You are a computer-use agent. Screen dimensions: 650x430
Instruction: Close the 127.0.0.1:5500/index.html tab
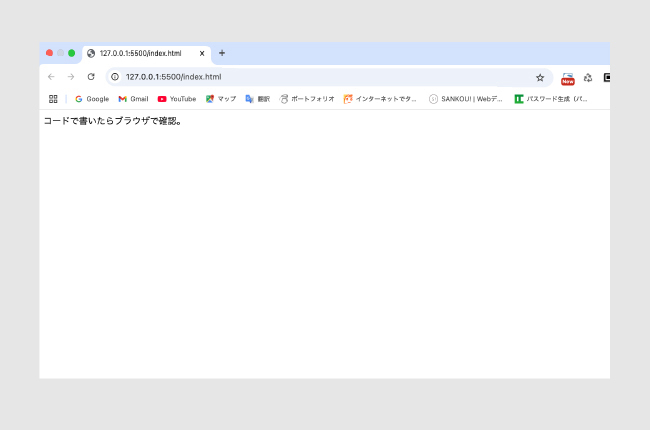click(x=202, y=53)
